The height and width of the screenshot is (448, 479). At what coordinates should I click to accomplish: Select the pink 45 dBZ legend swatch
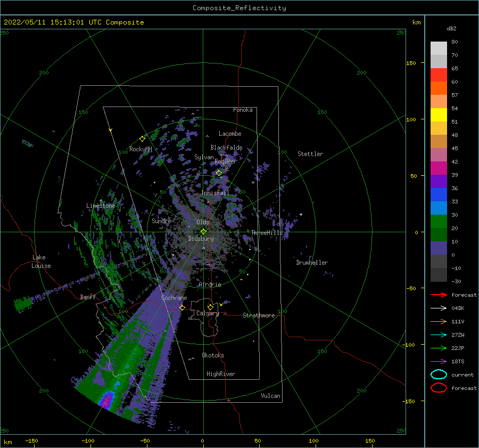[x=439, y=154]
